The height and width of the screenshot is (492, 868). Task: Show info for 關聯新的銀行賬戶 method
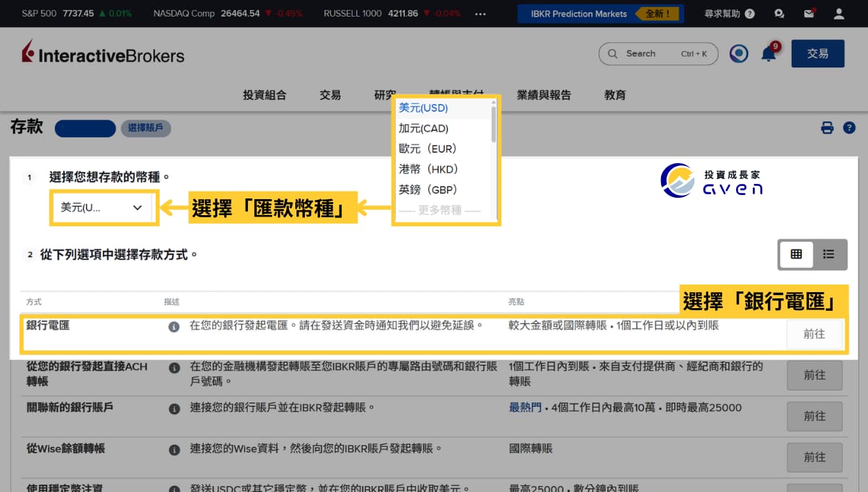pyautogui.click(x=174, y=408)
